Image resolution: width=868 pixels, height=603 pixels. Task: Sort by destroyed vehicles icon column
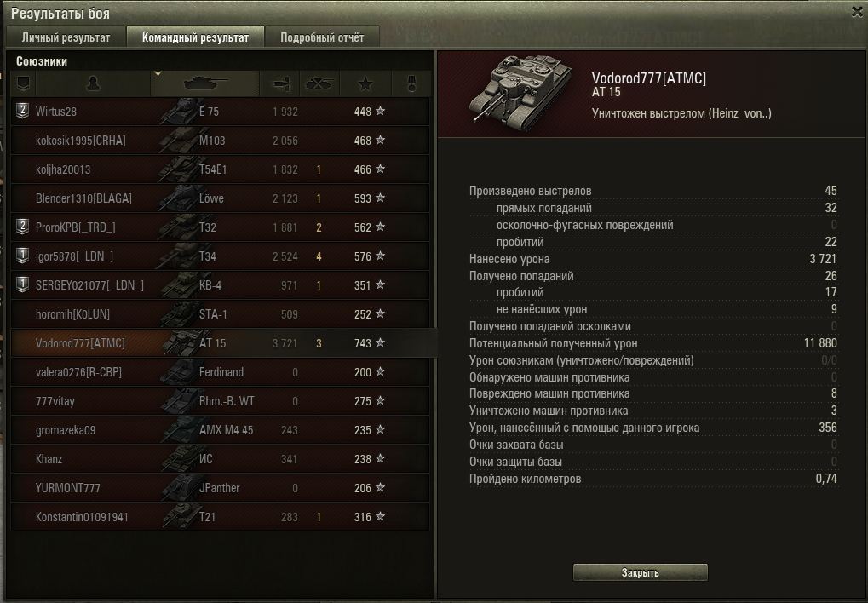(319, 83)
